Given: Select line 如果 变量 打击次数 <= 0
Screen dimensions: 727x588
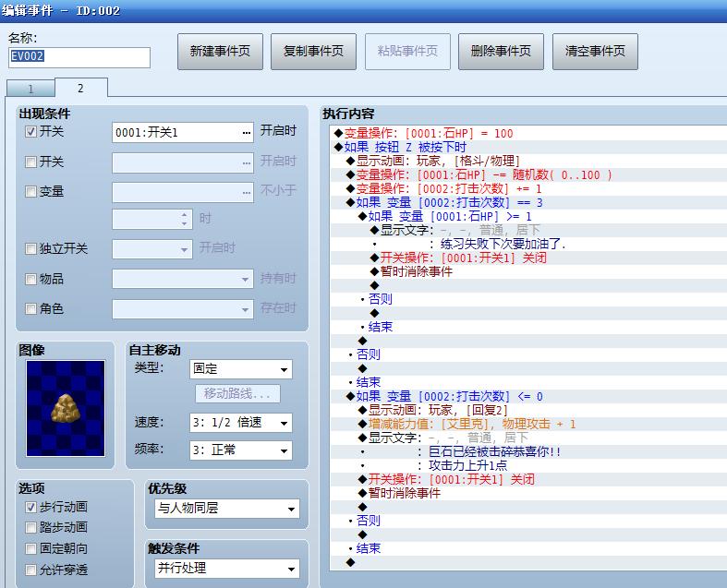Looking at the screenshot, I should (528, 397).
